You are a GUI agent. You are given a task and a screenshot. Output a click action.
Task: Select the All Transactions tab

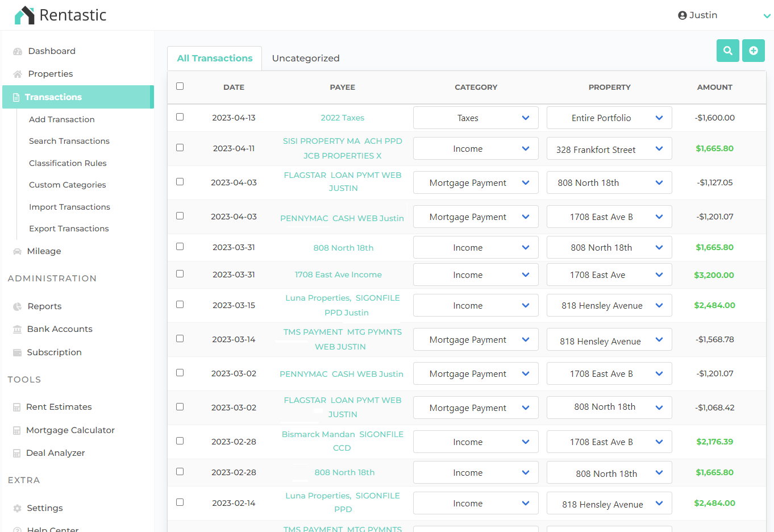point(214,58)
